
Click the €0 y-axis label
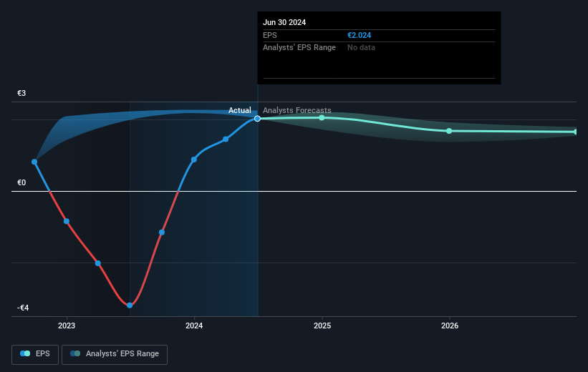click(x=21, y=182)
